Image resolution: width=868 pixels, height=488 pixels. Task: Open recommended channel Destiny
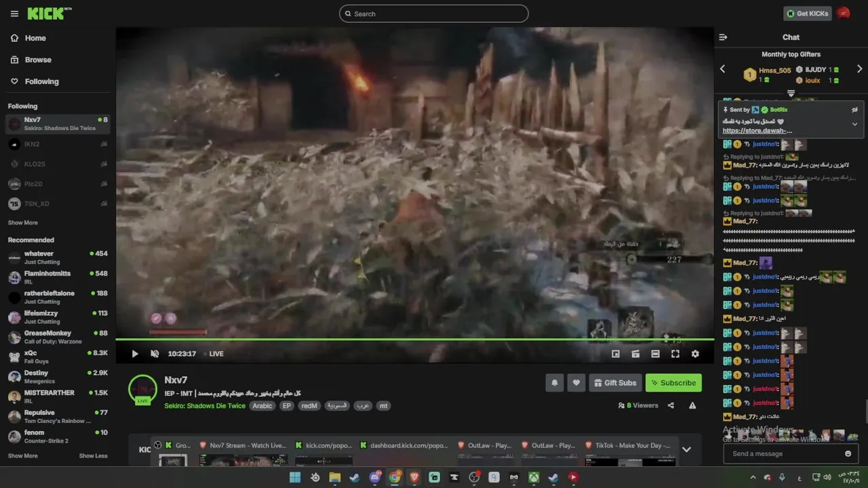(x=58, y=377)
